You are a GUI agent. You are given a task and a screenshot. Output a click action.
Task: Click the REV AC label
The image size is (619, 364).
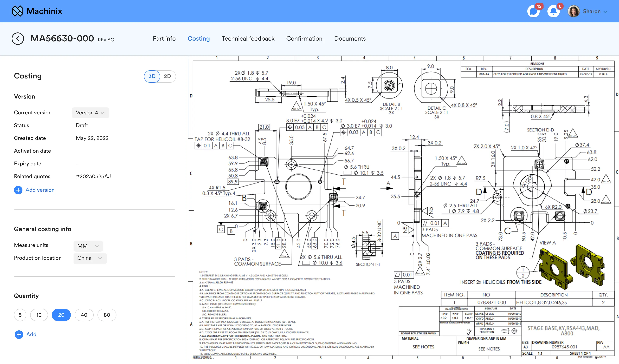(x=106, y=40)
